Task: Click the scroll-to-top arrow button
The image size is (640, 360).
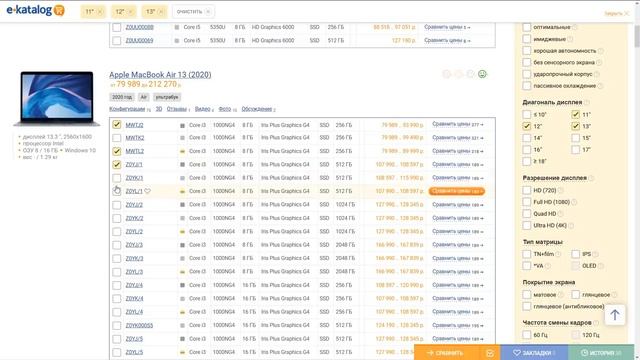Action: click(x=615, y=315)
